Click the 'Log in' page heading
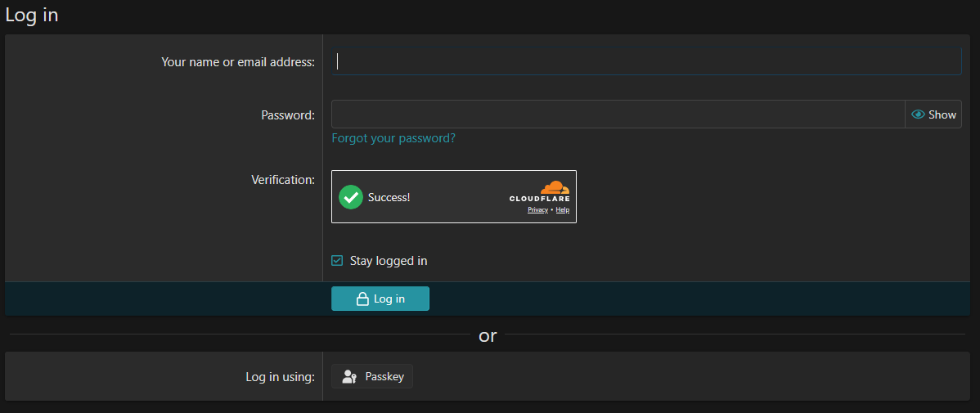Screen dimensions: 980x413 click(x=32, y=15)
